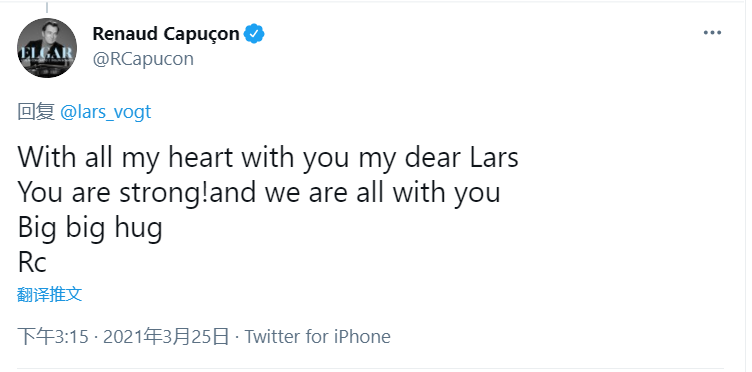
Task: Open the @lars_vogt mention link
Action: (x=106, y=112)
